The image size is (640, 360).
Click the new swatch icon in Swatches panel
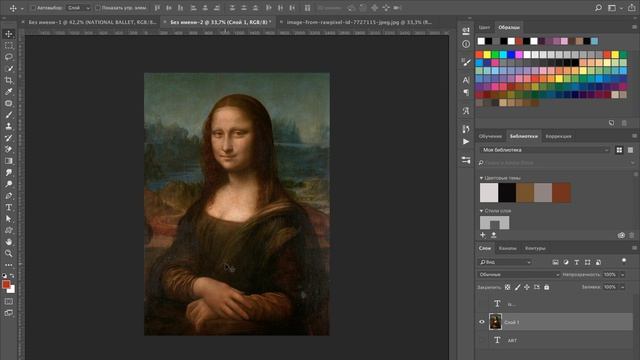tap(611, 123)
